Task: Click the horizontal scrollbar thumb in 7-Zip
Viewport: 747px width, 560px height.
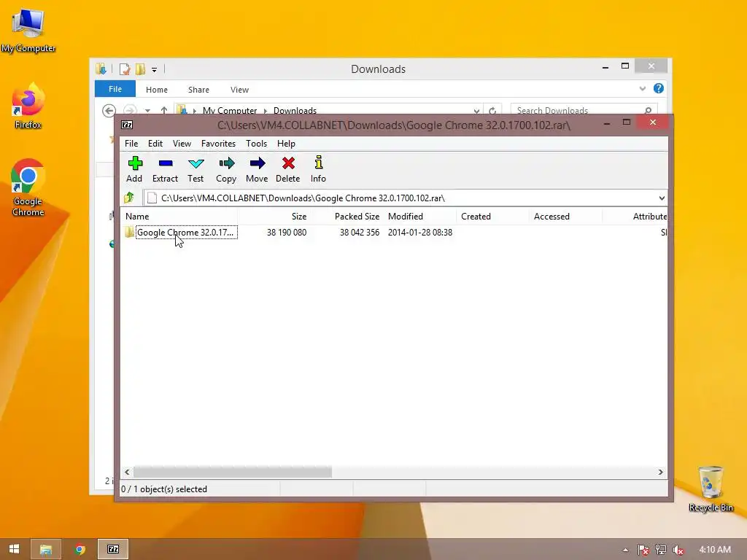Action: tap(233, 472)
